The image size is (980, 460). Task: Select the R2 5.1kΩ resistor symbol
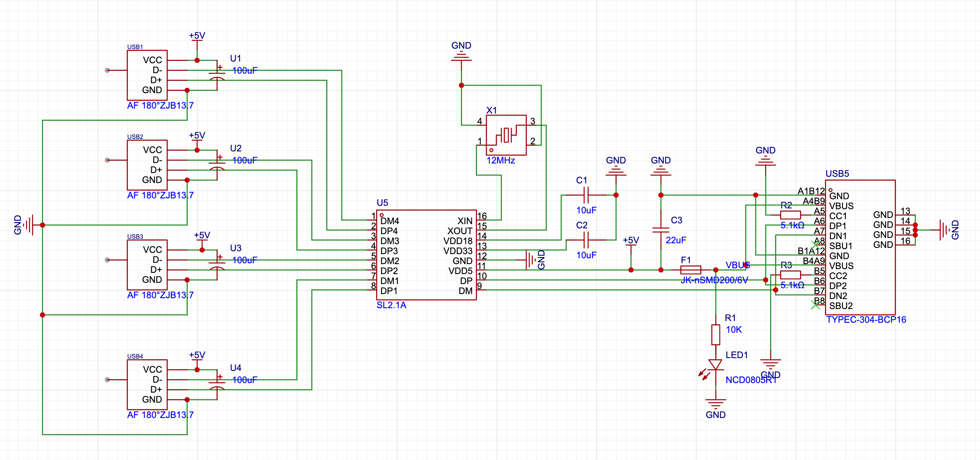pyautogui.click(x=790, y=215)
